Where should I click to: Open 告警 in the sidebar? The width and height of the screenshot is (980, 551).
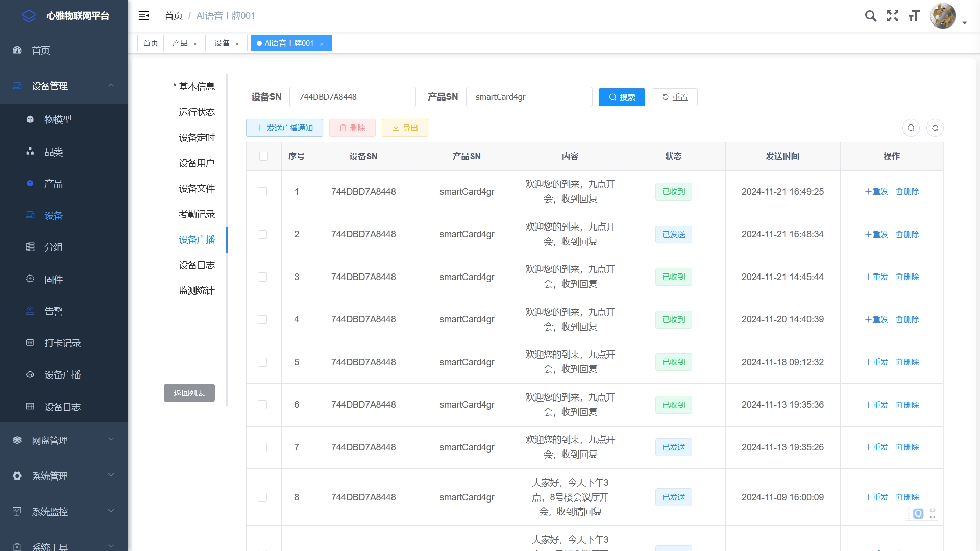pos(54,311)
